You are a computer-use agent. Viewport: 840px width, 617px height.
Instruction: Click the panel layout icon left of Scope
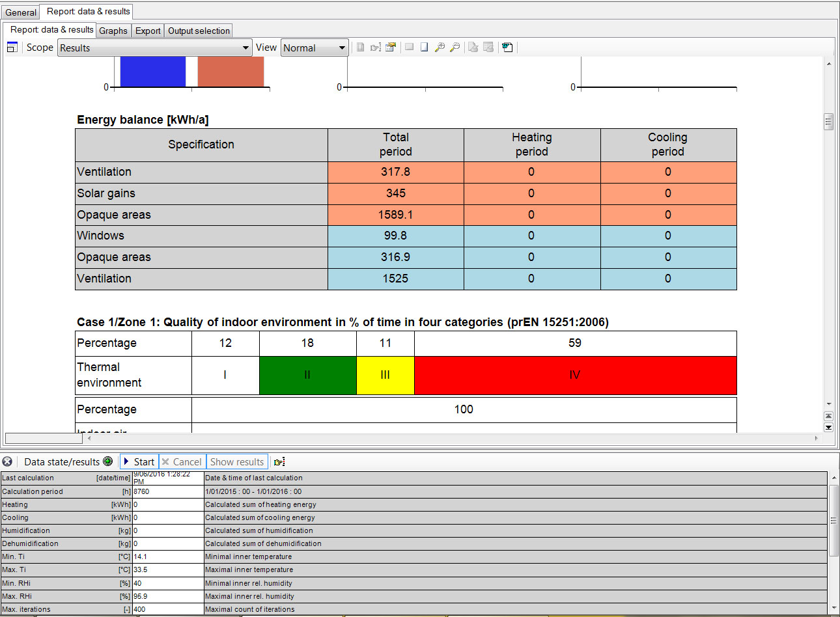pyautogui.click(x=12, y=48)
